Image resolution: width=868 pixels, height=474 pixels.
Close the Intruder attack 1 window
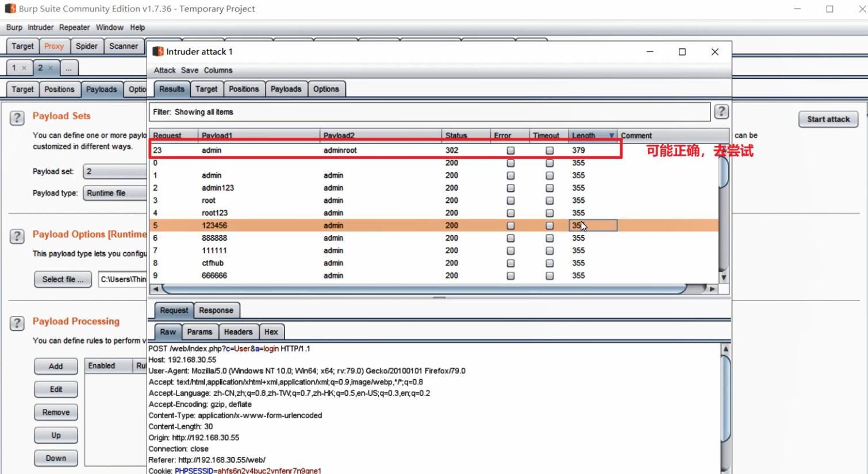(715, 52)
